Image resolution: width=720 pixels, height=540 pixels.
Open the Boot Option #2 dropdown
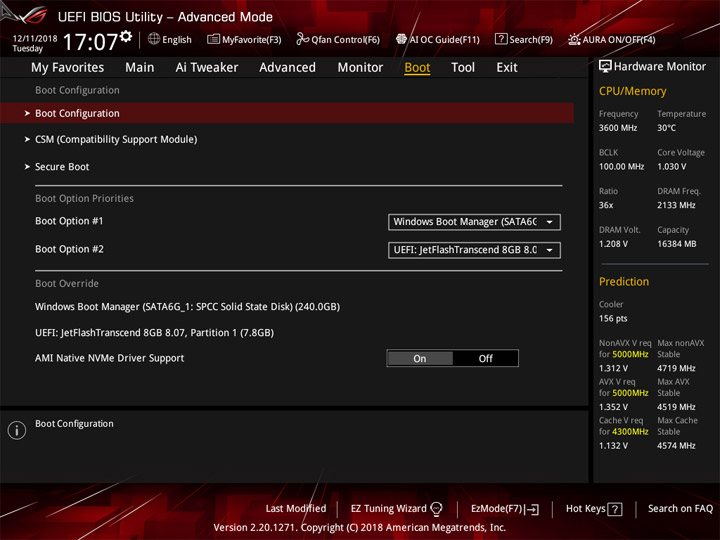[474, 250]
